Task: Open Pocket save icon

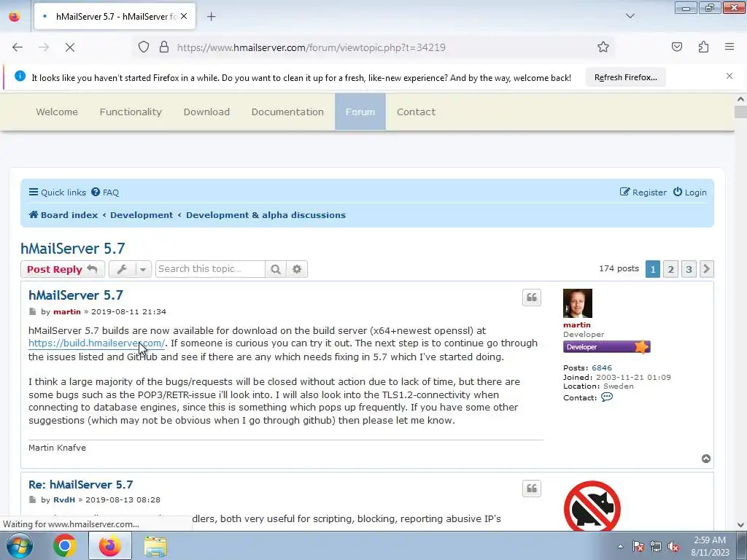Action: 676,47
